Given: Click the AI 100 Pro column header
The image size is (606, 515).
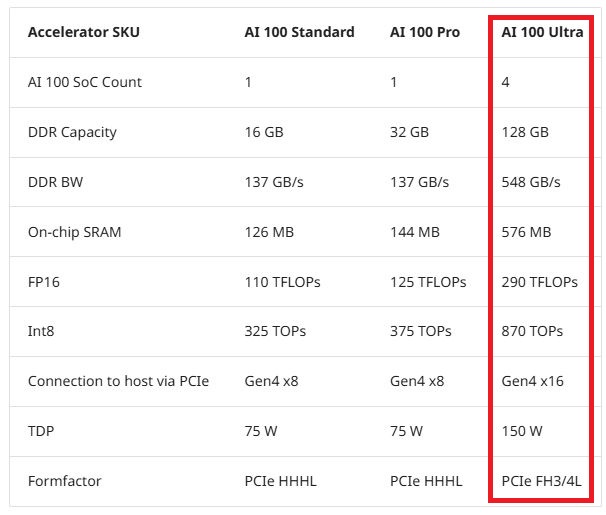Looking at the screenshot, I should click(x=425, y=32).
